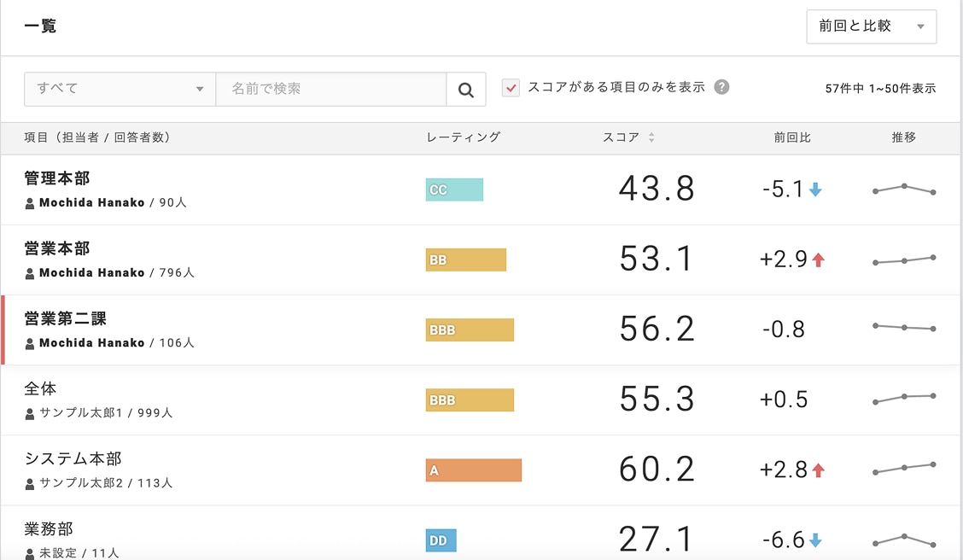Click the person icon under 管理本部
The width and height of the screenshot is (963, 560).
coord(30,203)
